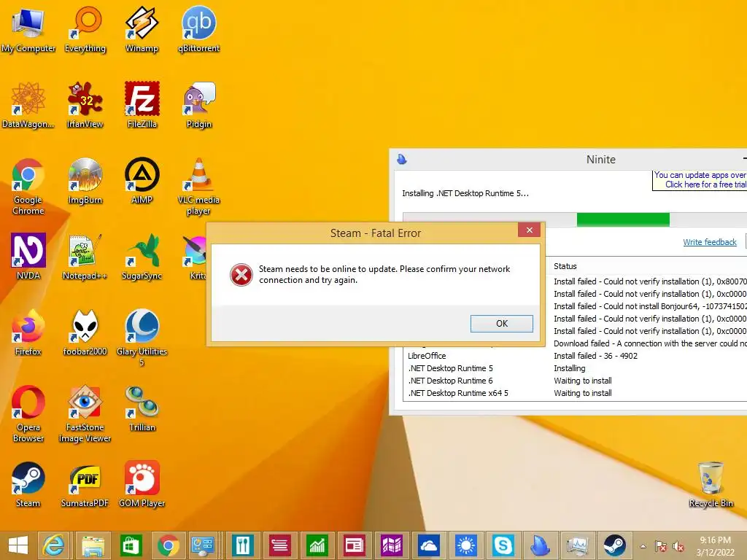Open Chrome from the taskbar
The height and width of the screenshot is (560, 747).
click(168, 545)
